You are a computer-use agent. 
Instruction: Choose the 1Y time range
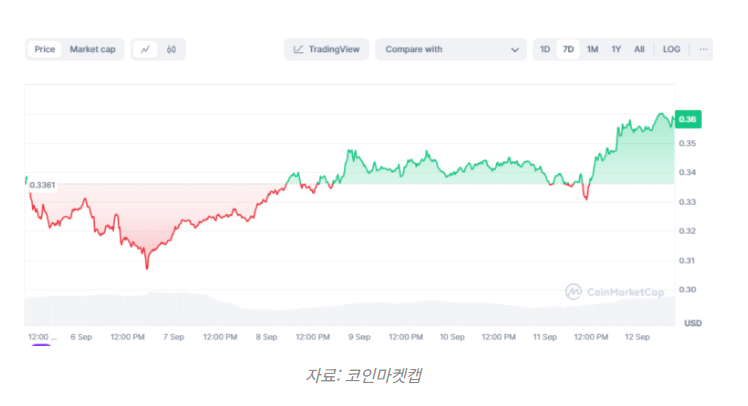616,49
